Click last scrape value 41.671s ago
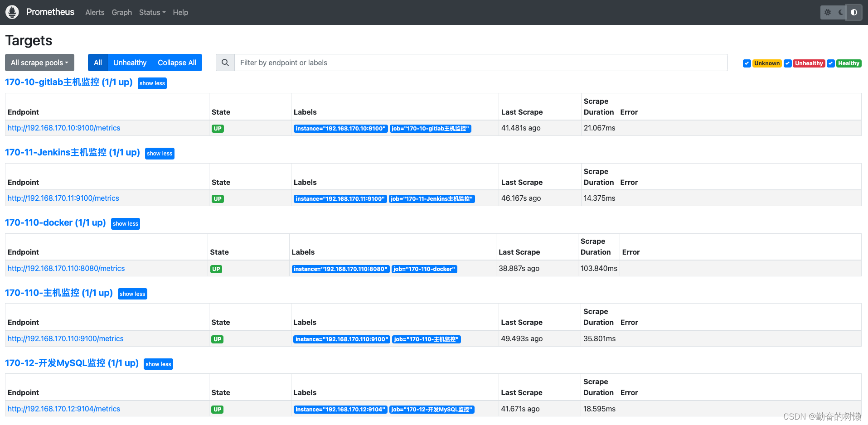 pyautogui.click(x=520, y=409)
